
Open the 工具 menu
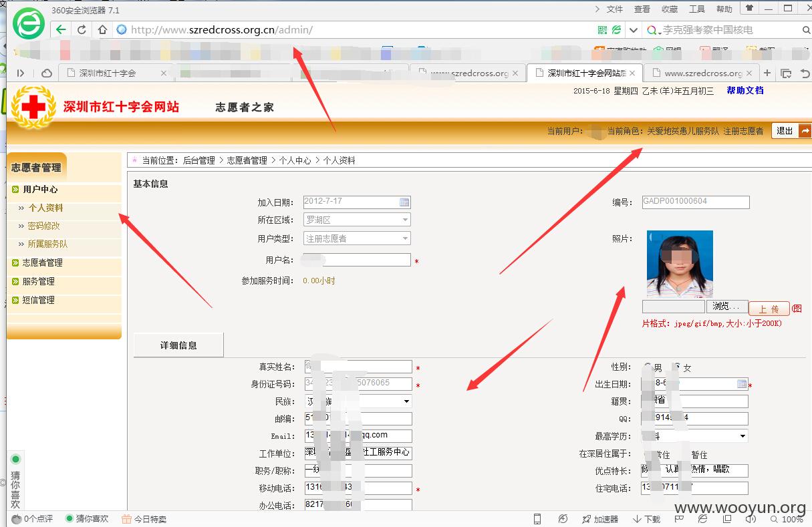coord(697,9)
